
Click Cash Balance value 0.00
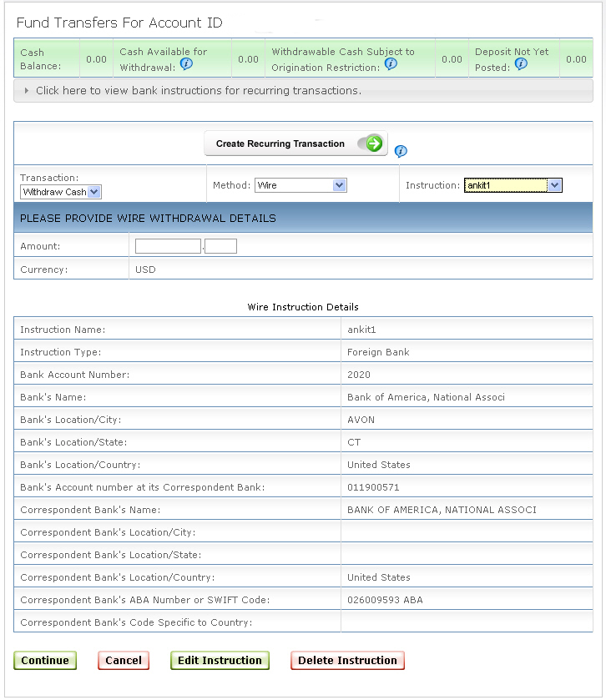coord(97,59)
